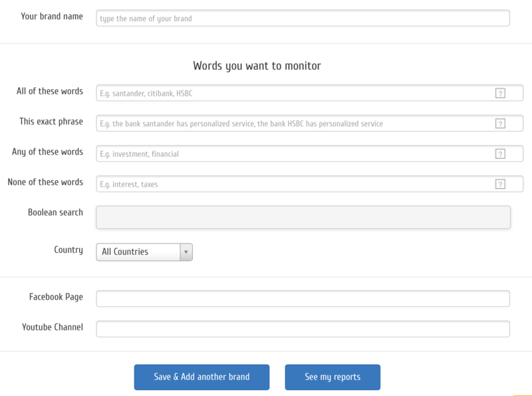The image size is (532, 396).
Task: Click into the All of these words input
Action: coord(293,93)
